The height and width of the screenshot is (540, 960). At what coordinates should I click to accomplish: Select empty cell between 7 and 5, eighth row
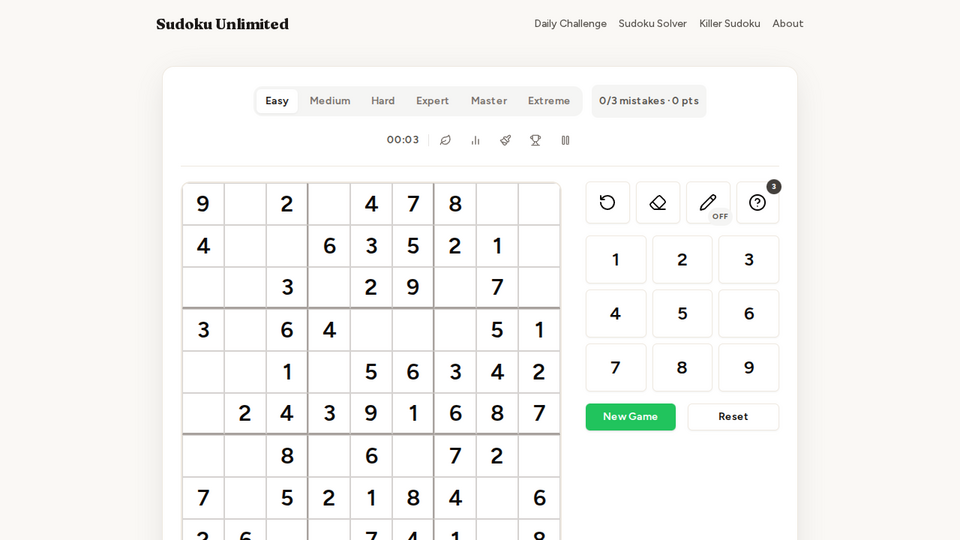point(245,498)
